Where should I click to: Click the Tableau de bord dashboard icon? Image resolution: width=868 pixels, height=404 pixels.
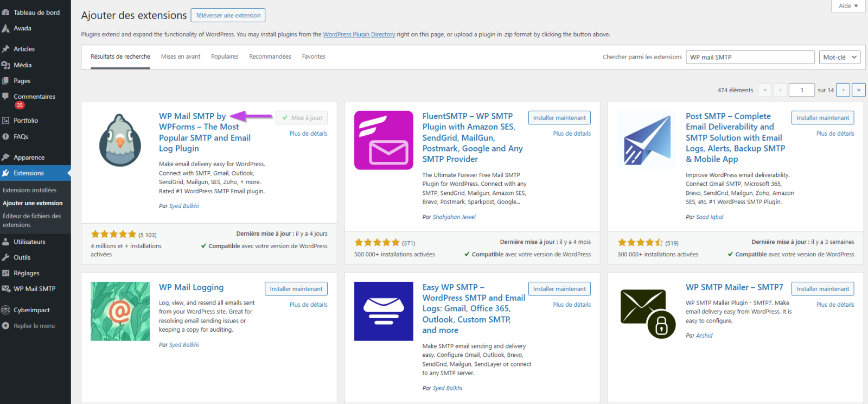click(x=6, y=12)
